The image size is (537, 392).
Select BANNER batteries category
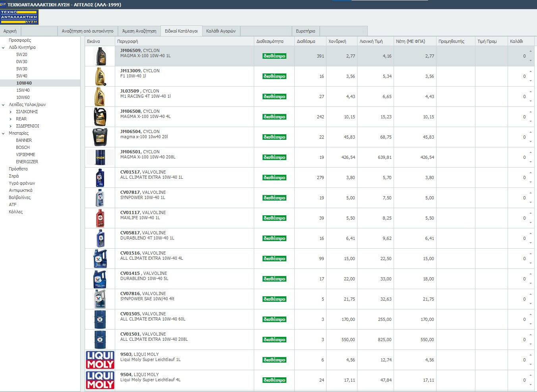[24, 140]
